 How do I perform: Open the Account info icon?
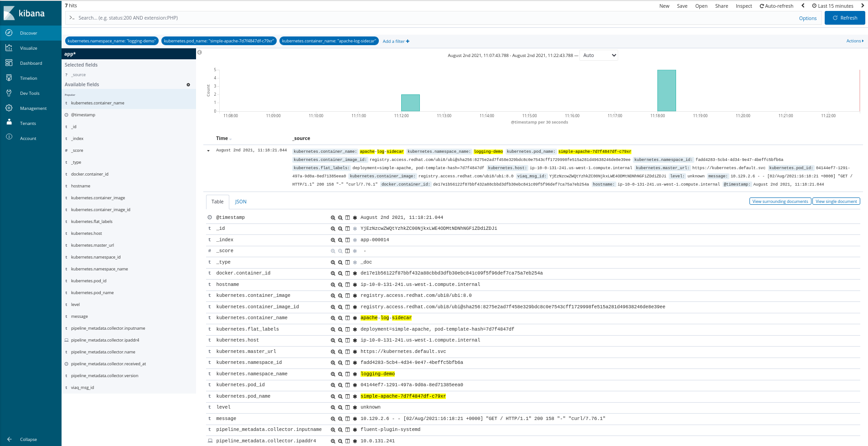[9, 137]
